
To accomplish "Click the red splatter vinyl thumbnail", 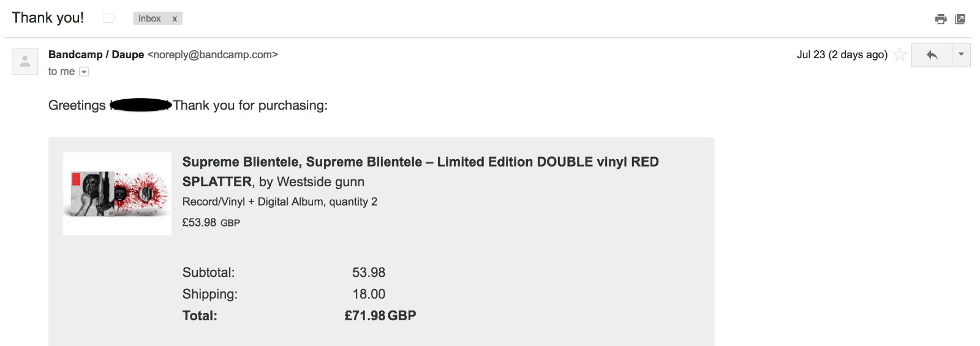I will point(117,194).
